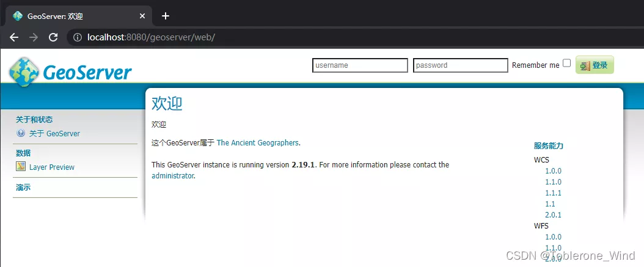Click the browser forward arrow
This screenshot has width=644, height=267.
34,37
